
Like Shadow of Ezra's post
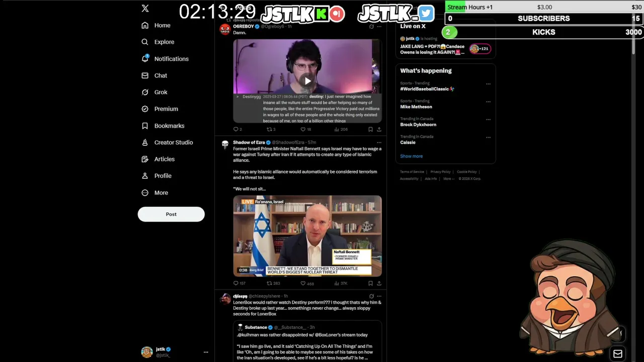pyautogui.click(x=307, y=283)
